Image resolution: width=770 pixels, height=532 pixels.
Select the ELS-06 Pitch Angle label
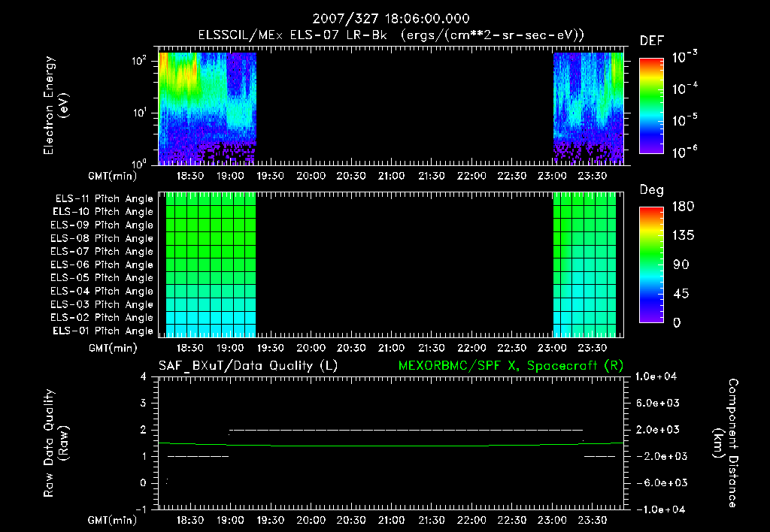pyautogui.click(x=102, y=265)
